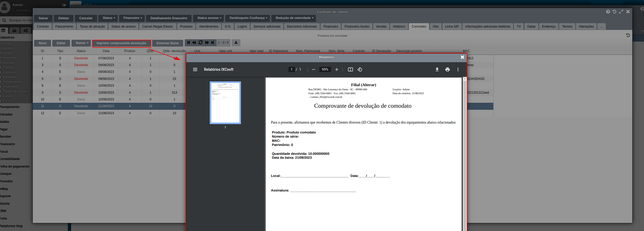Click the search magnifier icon in sidebar
The height and width of the screenshot is (231, 644).
pos(4,20)
